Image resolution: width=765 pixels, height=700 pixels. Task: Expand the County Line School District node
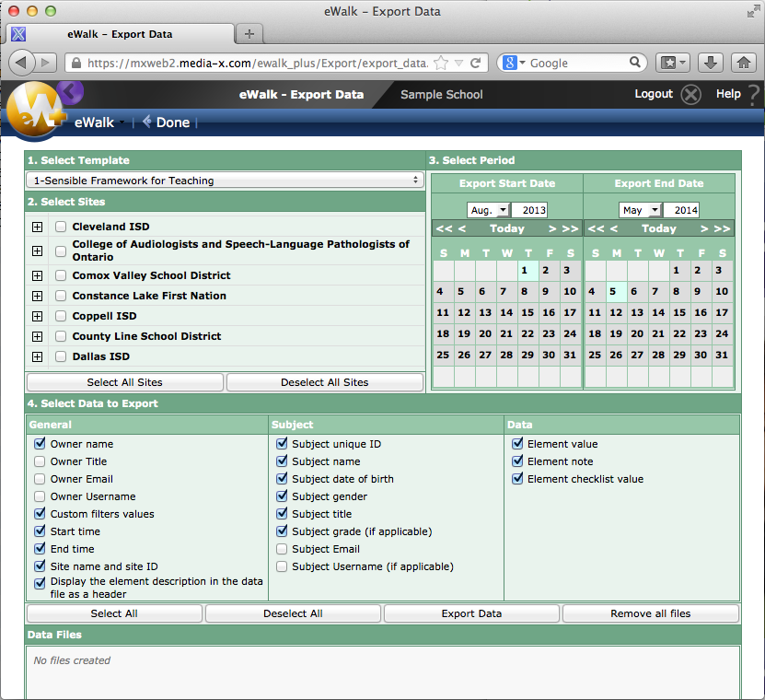(x=37, y=337)
